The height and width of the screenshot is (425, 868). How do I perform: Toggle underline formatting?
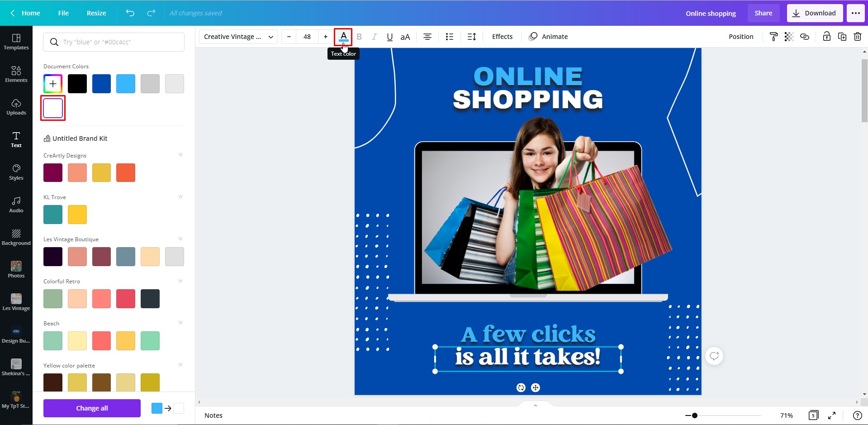(x=389, y=37)
